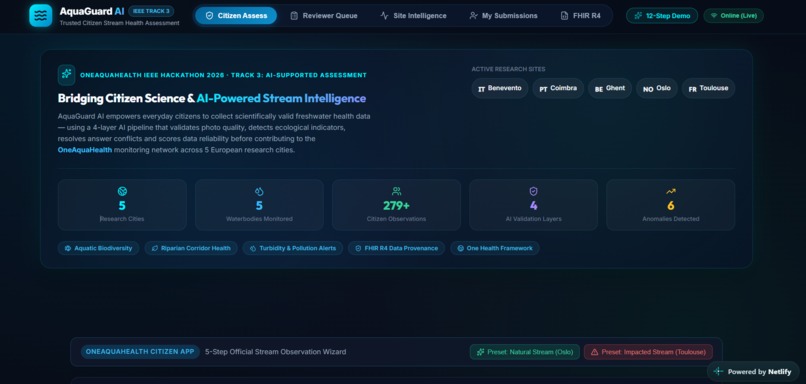
Task: Click the sparkle icon in Natural Stream preset
Action: pos(481,352)
